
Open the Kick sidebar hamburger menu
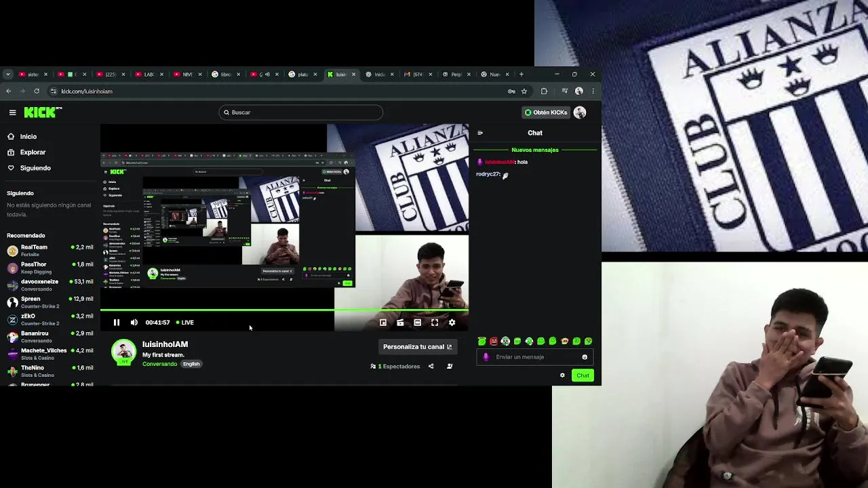12,113
